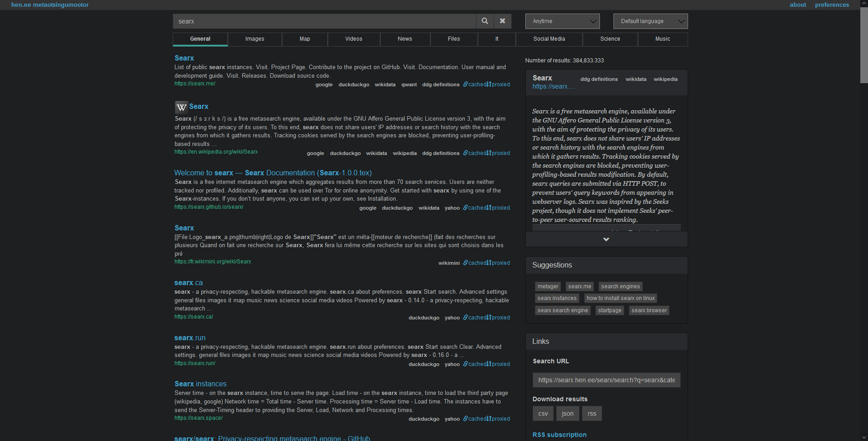Open cached link for searx.me result
The image size is (868, 441).
[477, 84]
